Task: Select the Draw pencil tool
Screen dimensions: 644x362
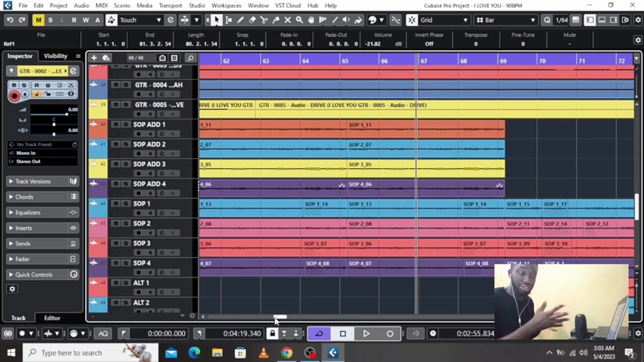Action: click(240, 20)
